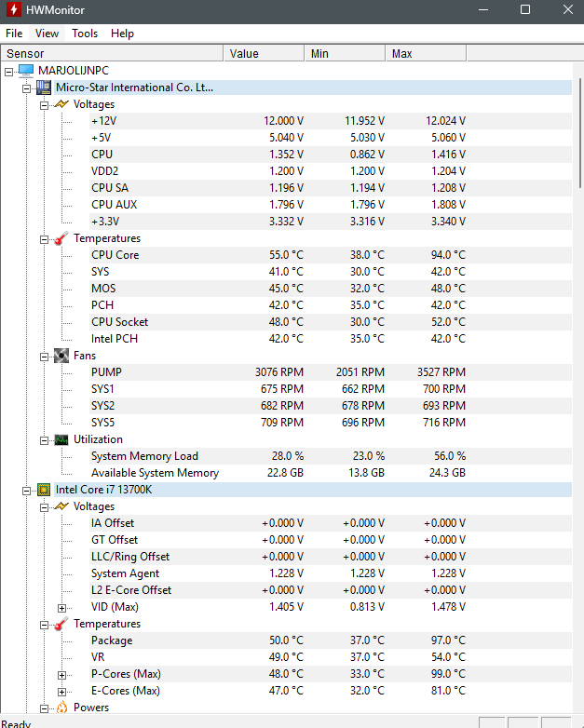Screen dimensions: 584x728
Task: Collapse the Powers group
Action: [x=44, y=708]
